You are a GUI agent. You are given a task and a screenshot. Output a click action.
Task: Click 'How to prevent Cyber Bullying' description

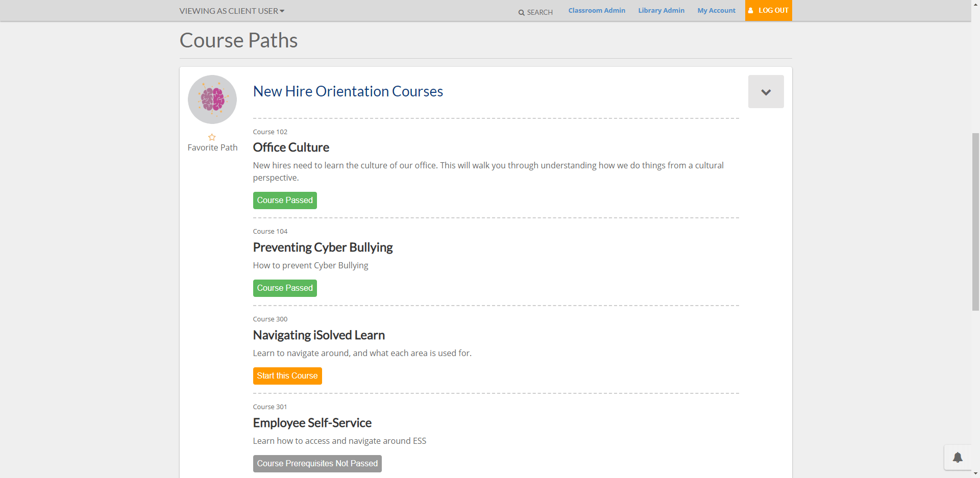310,265
